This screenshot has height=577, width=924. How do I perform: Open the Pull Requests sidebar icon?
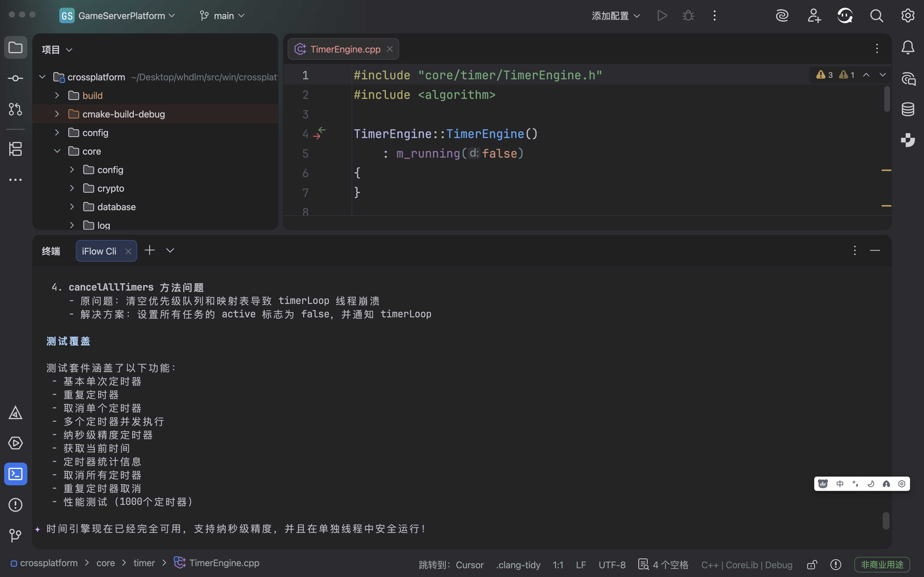15,109
